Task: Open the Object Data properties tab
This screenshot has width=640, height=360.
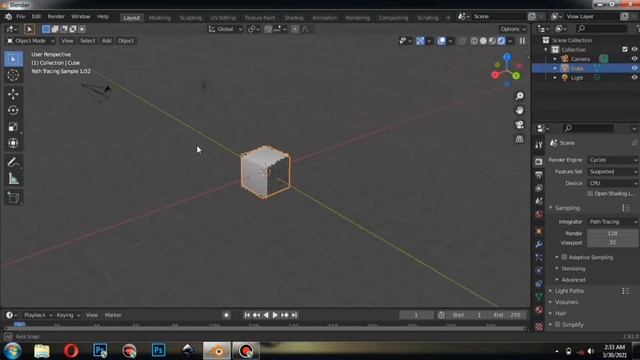Action: coord(539,297)
